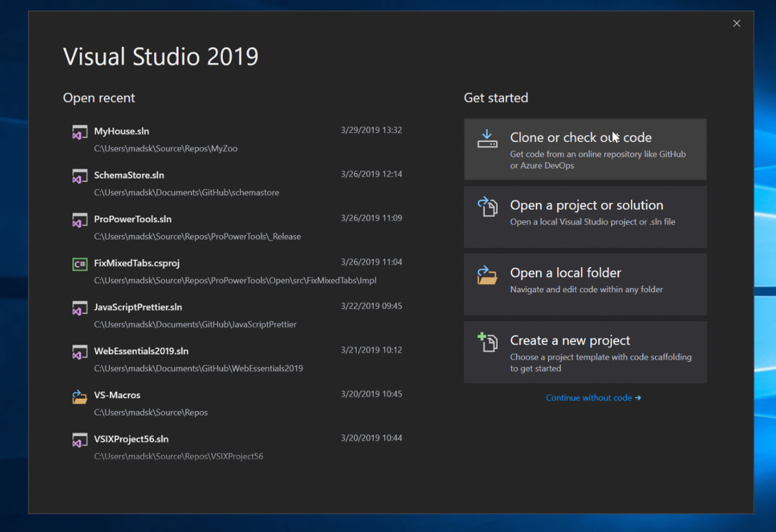Open Clone or check out code
The image size is (776, 532).
[585, 150]
